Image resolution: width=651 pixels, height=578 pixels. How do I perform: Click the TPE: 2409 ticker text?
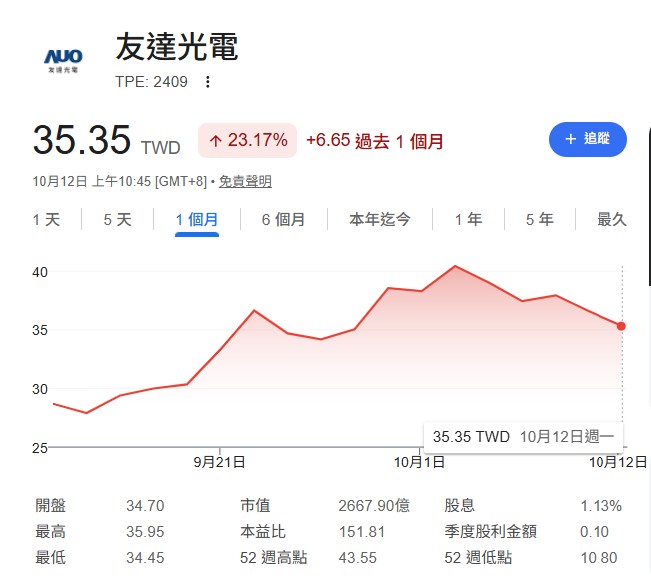[151, 82]
